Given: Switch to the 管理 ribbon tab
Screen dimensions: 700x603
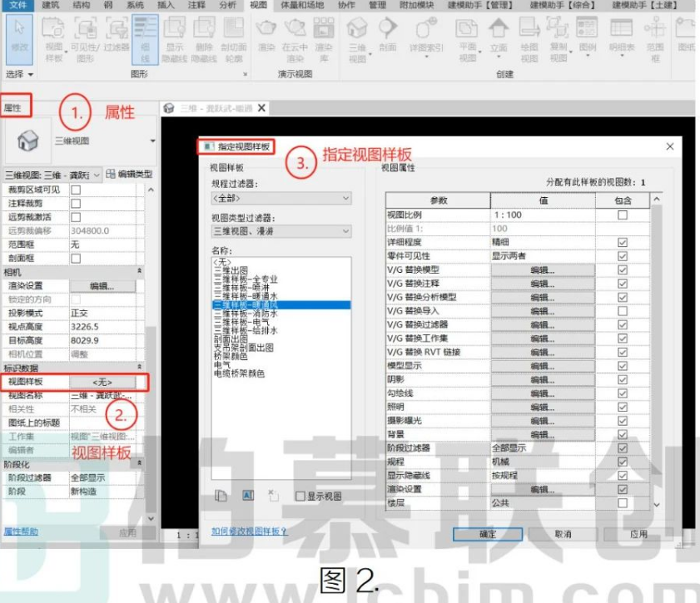Looking at the screenshot, I should click(377, 5).
